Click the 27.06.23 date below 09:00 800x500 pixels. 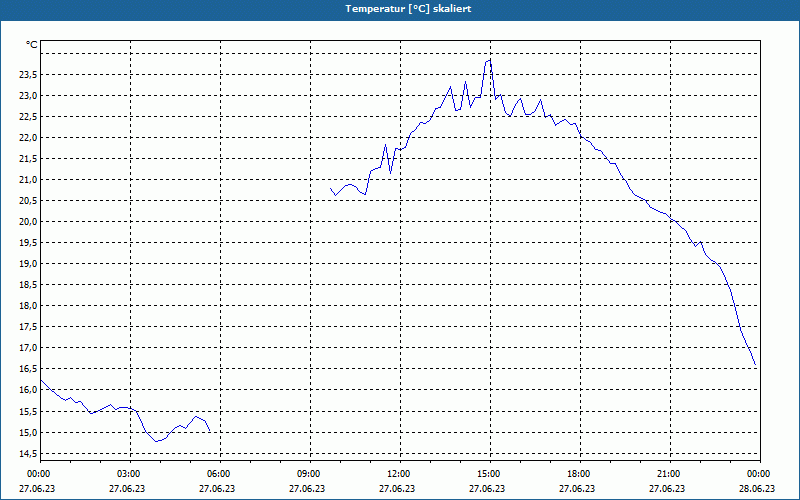(307, 489)
